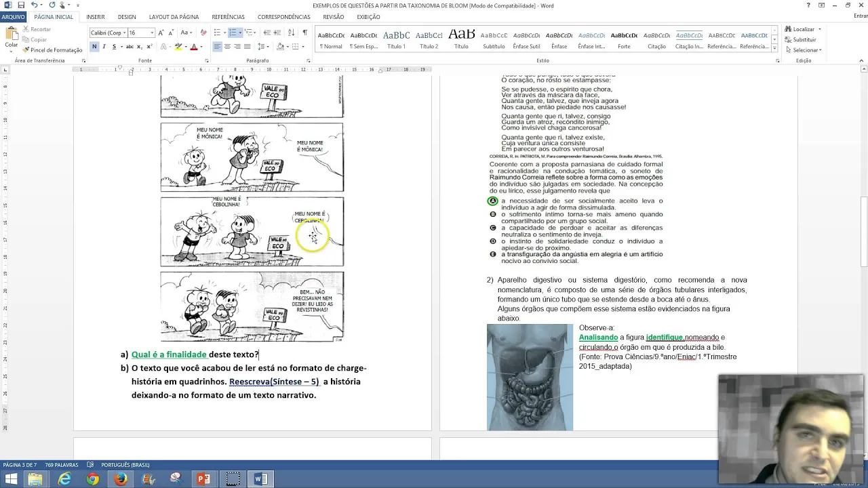Open change case Aa dropdown
Image resolution: width=868 pixels, height=488 pixels.
click(x=186, y=33)
